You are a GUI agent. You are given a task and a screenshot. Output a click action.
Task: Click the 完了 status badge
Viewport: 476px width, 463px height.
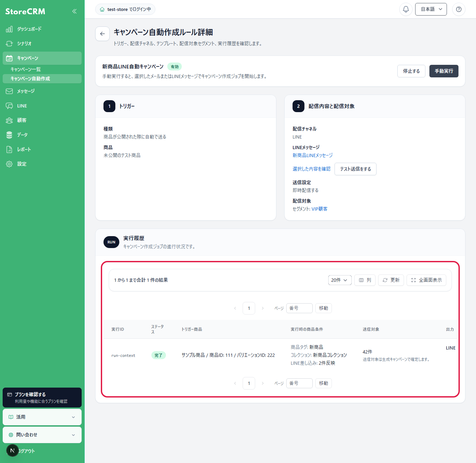tap(159, 356)
